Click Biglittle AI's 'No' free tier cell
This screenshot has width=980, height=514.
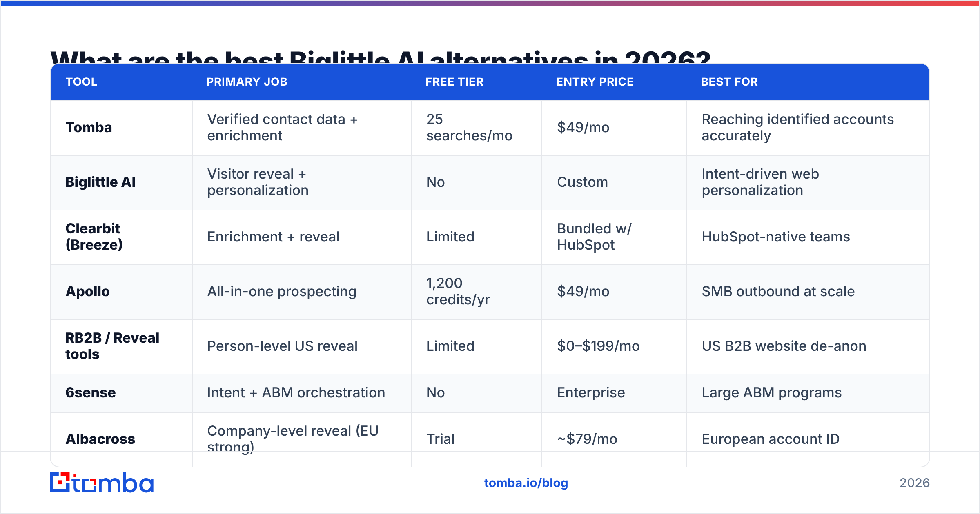(477, 182)
